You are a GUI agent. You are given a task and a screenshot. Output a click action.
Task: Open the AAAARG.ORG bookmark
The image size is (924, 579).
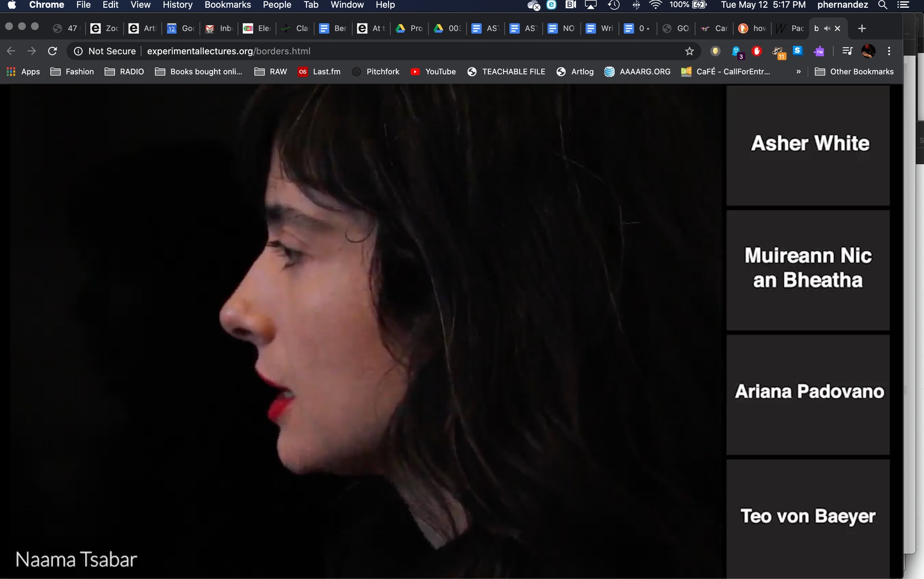[x=638, y=71]
